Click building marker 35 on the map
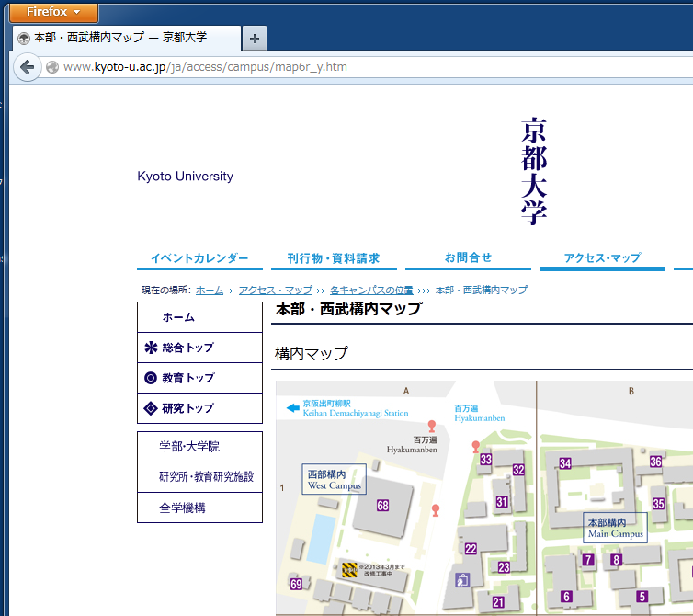 pos(658,503)
